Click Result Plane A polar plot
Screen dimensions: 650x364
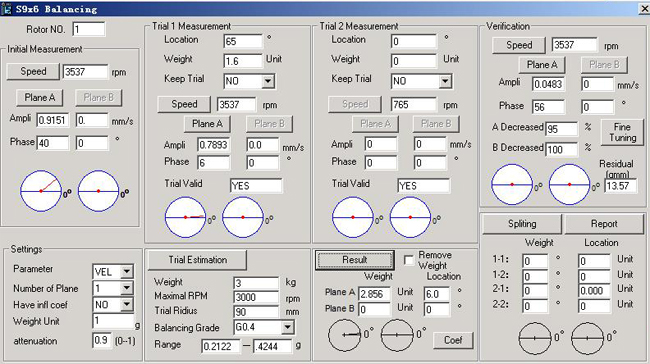click(x=344, y=335)
